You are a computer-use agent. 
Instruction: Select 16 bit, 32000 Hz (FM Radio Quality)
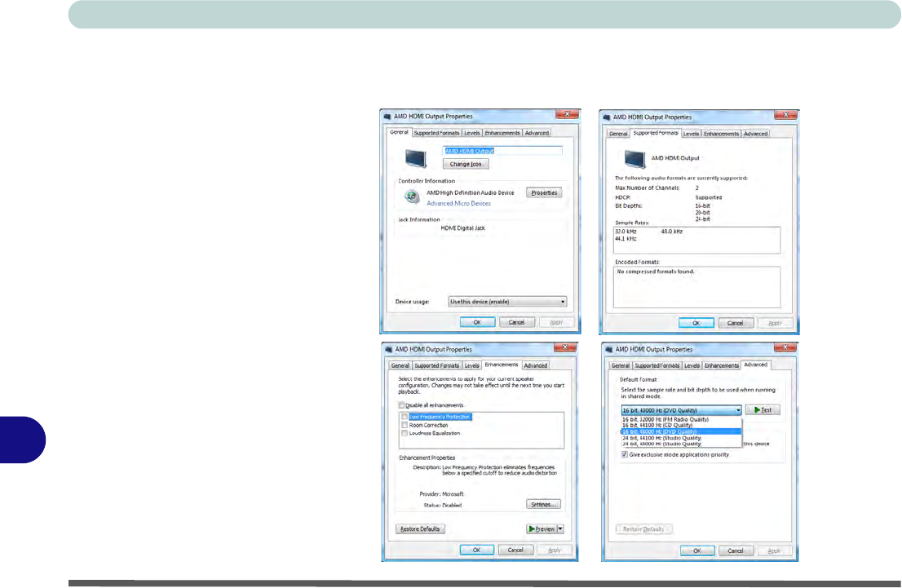click(x=665, y=418)
